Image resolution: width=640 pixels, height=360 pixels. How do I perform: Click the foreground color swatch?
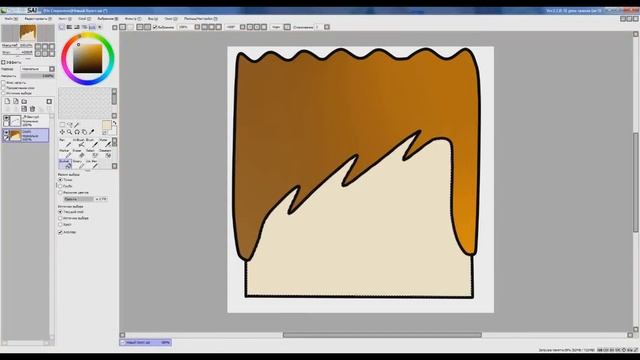pos(107,124)
